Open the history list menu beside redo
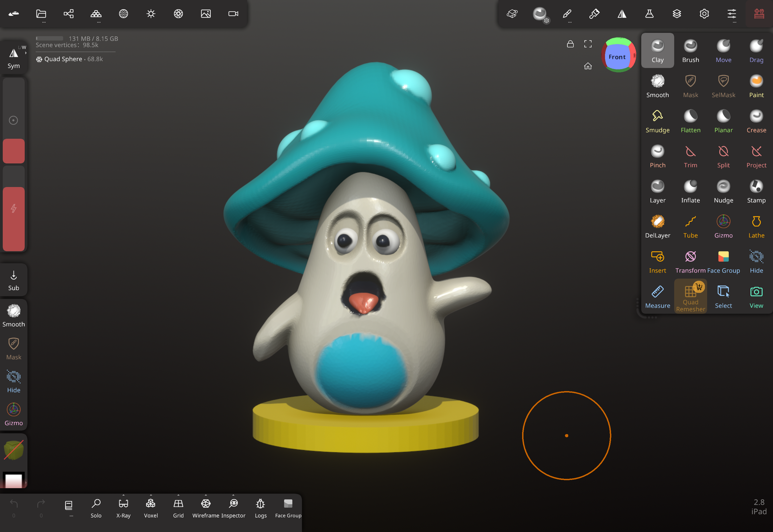Screen dimensions: 773x532 pyautogui.click(x=69, y=506)
